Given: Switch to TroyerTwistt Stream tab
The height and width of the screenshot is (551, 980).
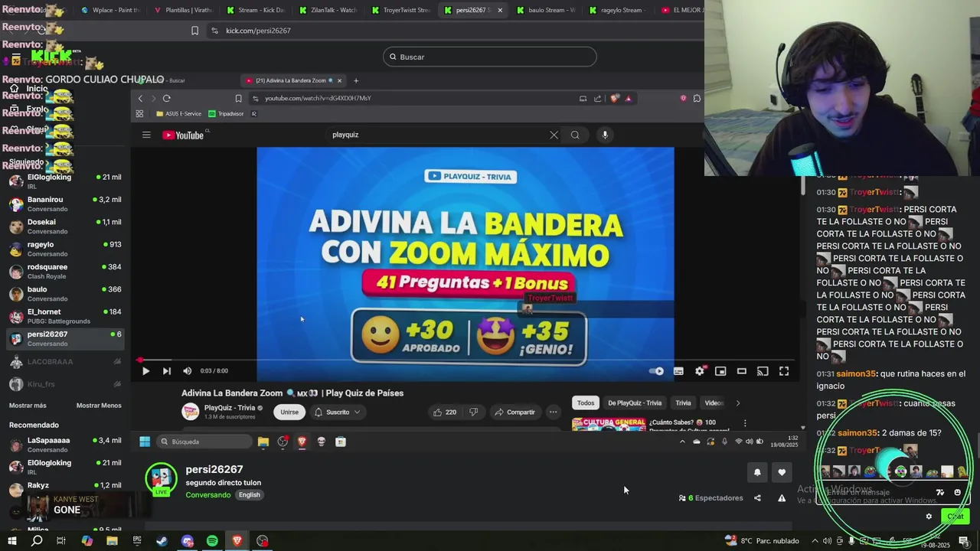Looking at the screenshot, I should pyautogui.click(x=401, y=10).
